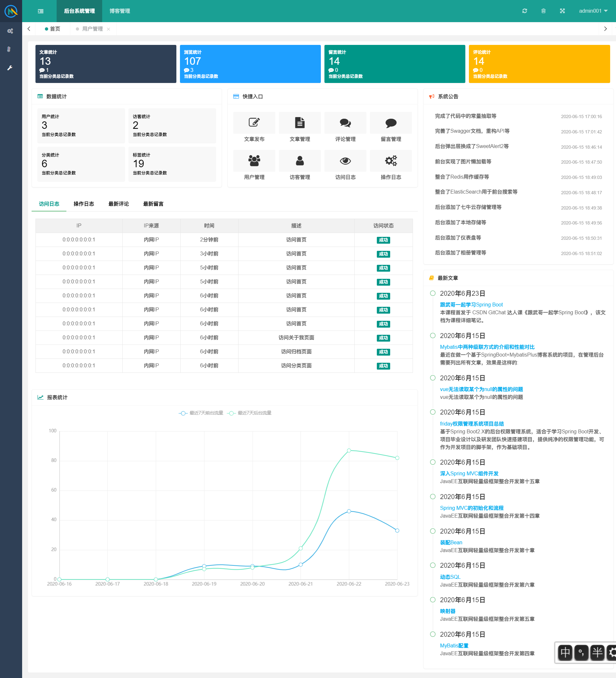Click the 浏览统计 blue stat card
The width and height of the screenshot is (616, 678).
pyautogui.click(x=250, y=64)
